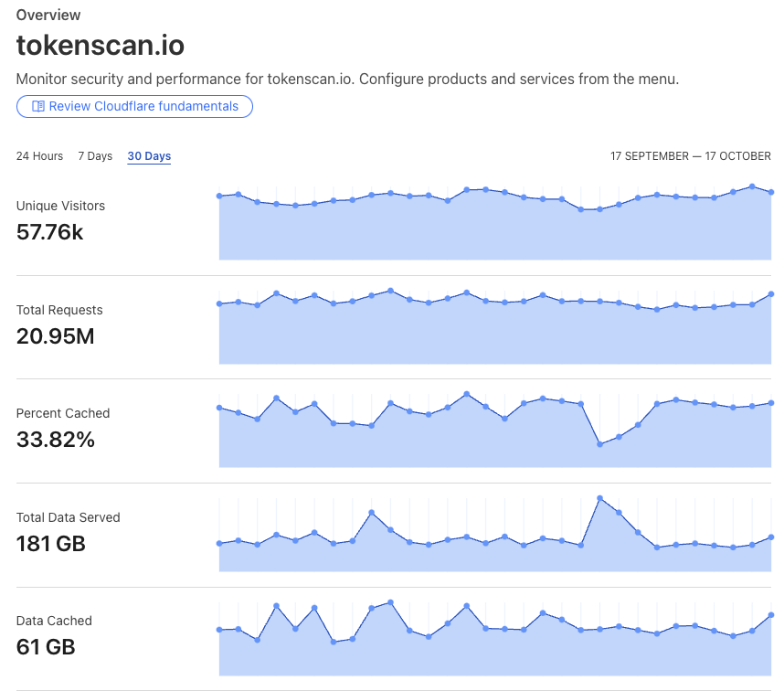Switch to the 24 Hours tab
784x691 pixels.
click(x=39, y=156)
